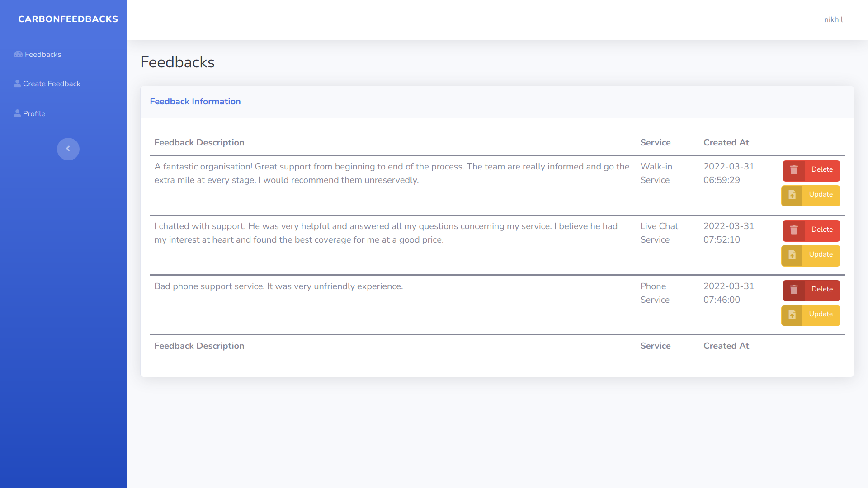Click the Create Feedback user icon
The width and height of the screenshot is (868, 488).
(x=17, y=84)
